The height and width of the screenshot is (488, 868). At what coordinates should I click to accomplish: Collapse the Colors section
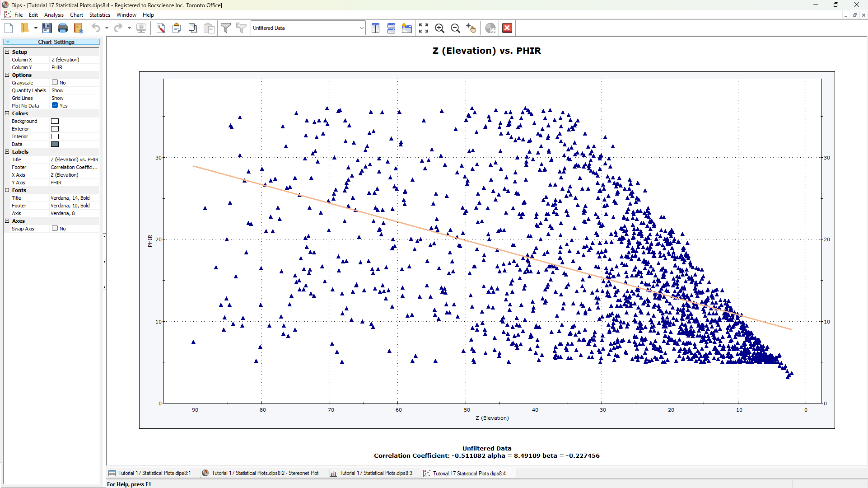click(7, 113)
